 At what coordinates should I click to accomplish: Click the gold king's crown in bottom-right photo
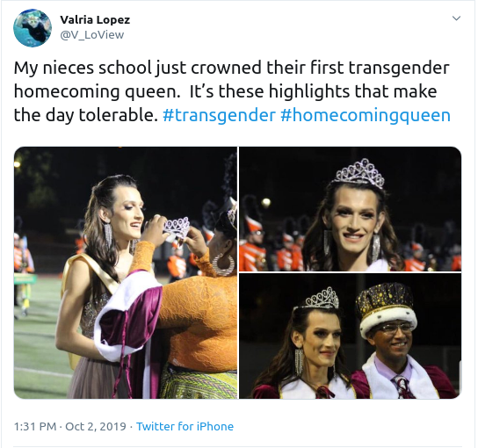[x=387, y=308]
